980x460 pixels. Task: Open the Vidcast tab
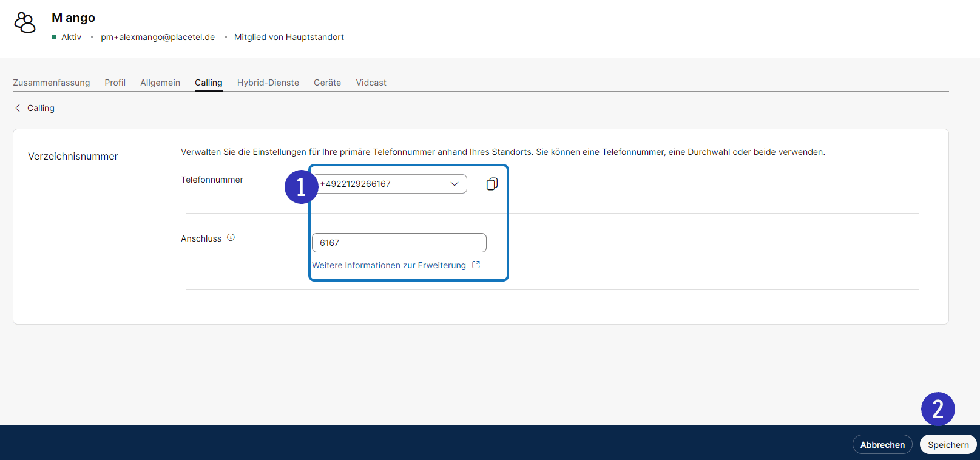[x=371, y=83]
